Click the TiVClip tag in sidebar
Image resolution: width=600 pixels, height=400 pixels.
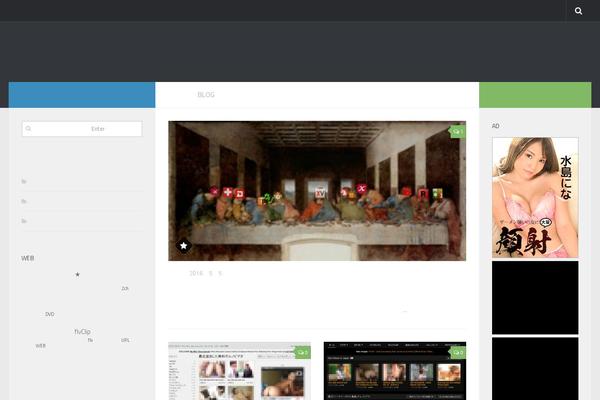pyautogui.click(x=82, y=332)
